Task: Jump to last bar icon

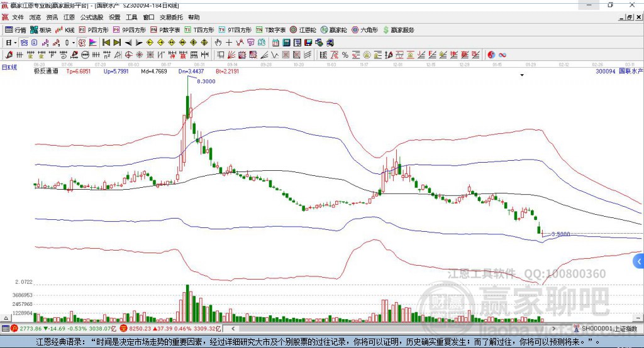Action: (117, 43)
